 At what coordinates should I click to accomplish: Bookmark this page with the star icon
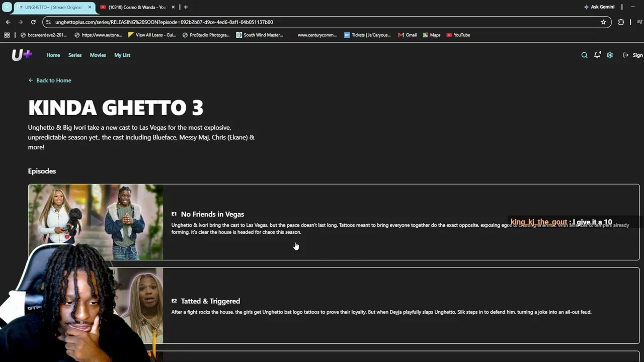603,22
